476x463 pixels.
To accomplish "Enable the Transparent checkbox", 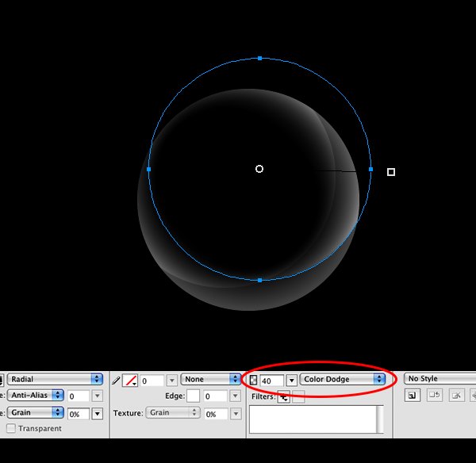I will [x=11, y=428].
